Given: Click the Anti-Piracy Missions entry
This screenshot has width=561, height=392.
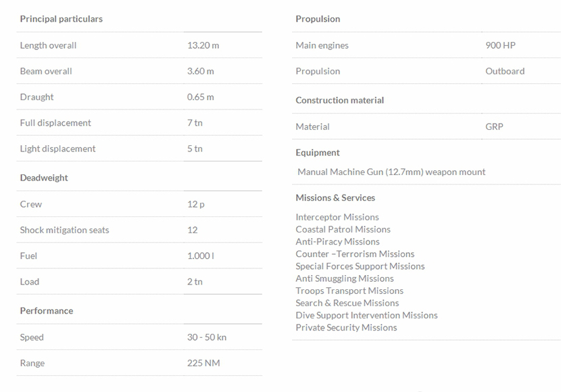Looking at the screenshot, I should (x=337, y=241).
